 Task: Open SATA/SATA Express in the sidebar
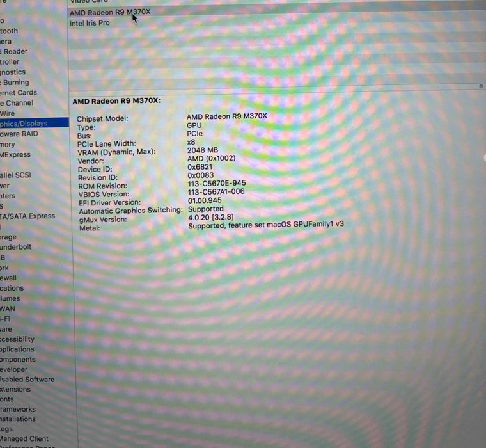point(27,216)
